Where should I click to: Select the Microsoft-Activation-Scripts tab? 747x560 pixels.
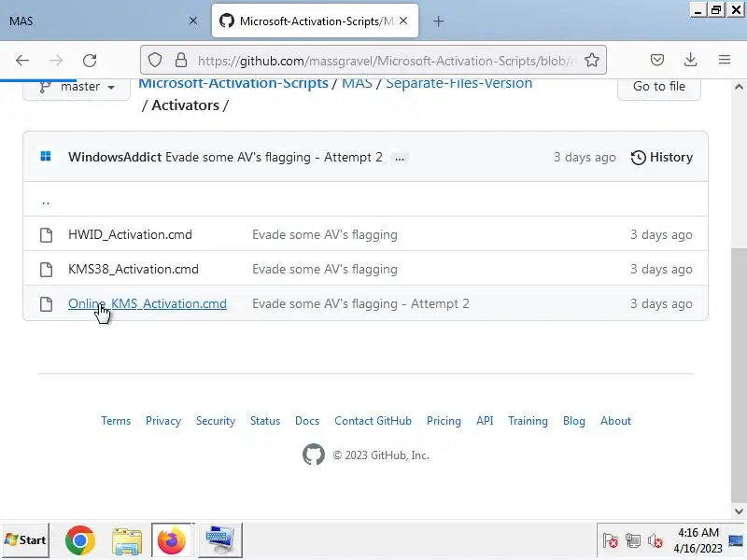tap(315, 21)
